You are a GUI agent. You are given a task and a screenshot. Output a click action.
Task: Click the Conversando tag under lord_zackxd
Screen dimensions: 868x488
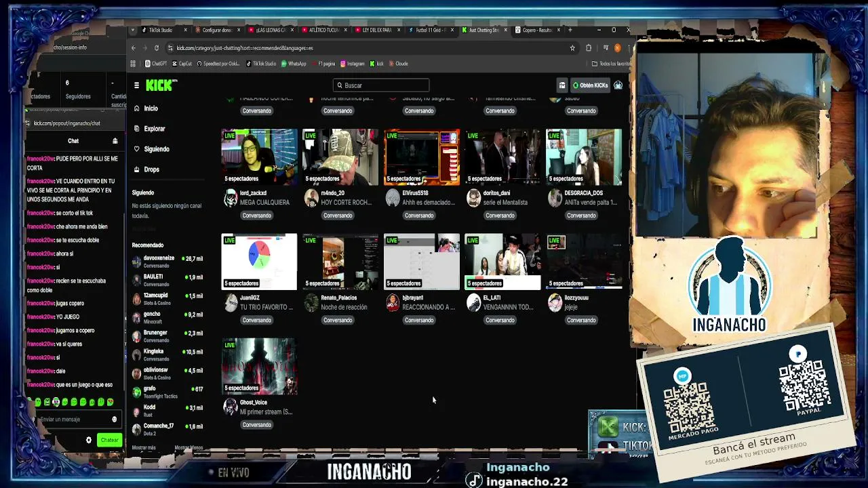pos(256,216)
